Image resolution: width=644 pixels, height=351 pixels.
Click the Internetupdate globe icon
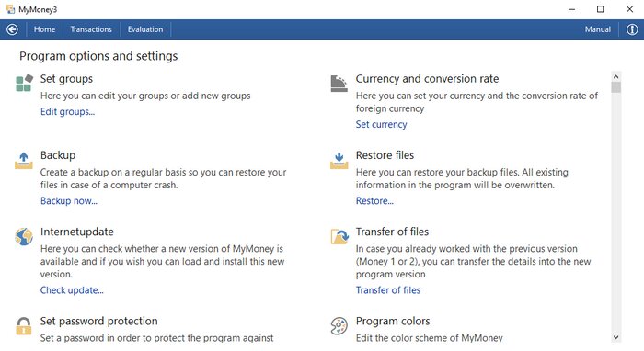point(24,236)
